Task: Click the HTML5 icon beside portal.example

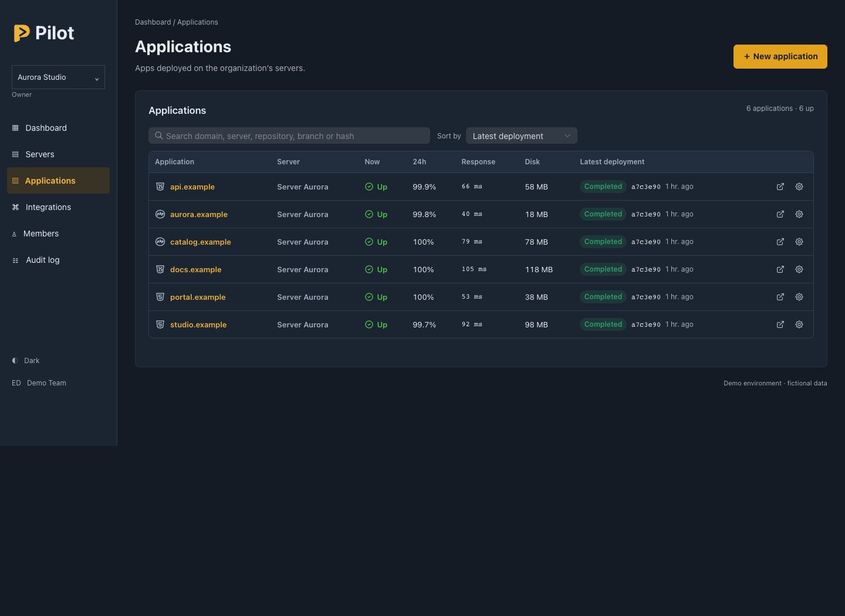Action: 160,297
